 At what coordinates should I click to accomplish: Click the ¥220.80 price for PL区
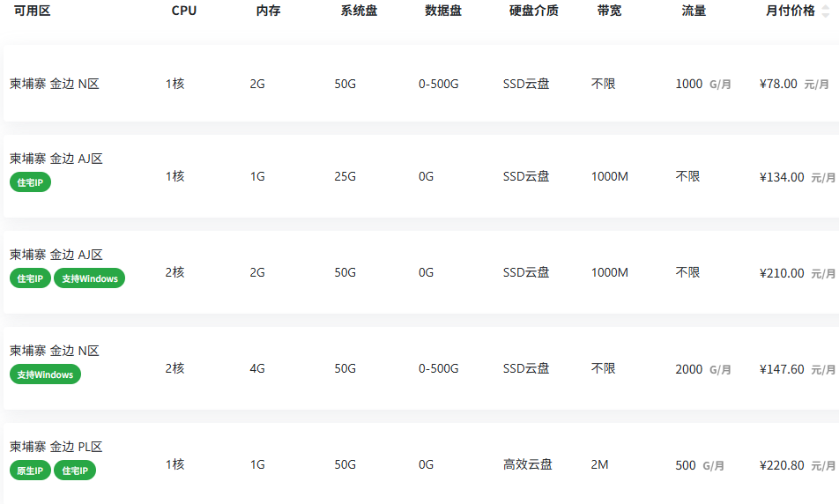[x=782, y=465]
